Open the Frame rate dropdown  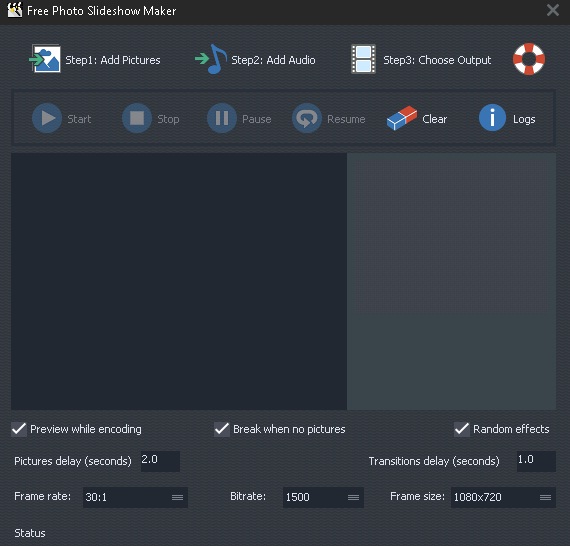[x=135, y=497]
